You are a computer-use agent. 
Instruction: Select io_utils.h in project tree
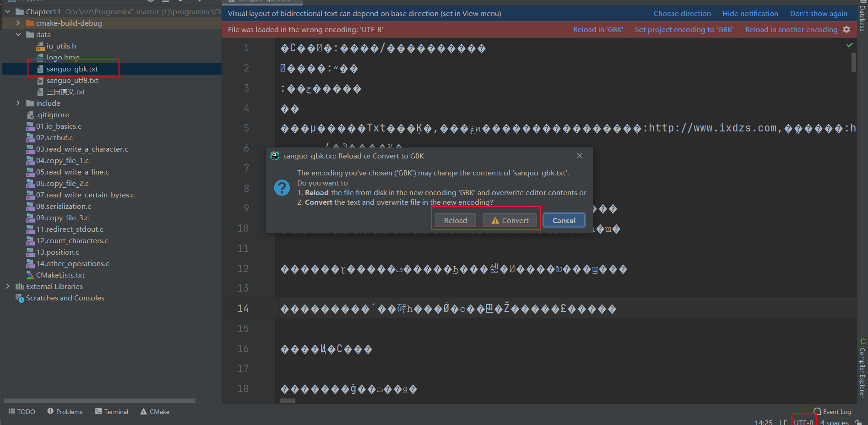pyautogui.click(x=61, y=46)
